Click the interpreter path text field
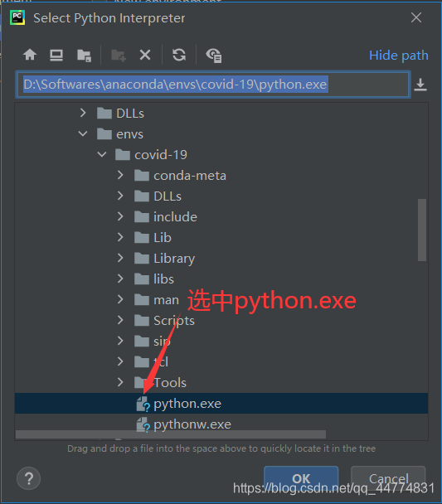The image size is (442, 504). [213, 85]
